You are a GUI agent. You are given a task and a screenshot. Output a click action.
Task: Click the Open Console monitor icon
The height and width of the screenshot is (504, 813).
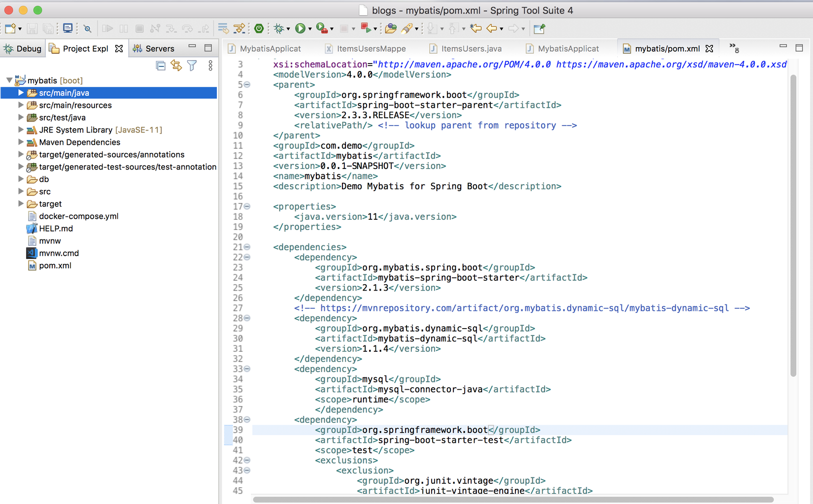point(68,29)
